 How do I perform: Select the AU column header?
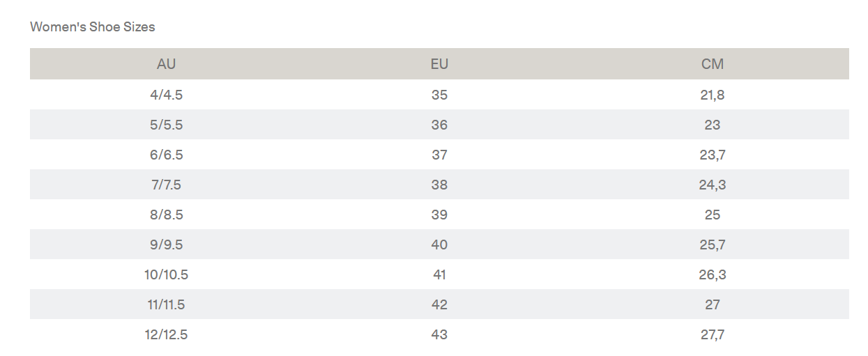167,64
